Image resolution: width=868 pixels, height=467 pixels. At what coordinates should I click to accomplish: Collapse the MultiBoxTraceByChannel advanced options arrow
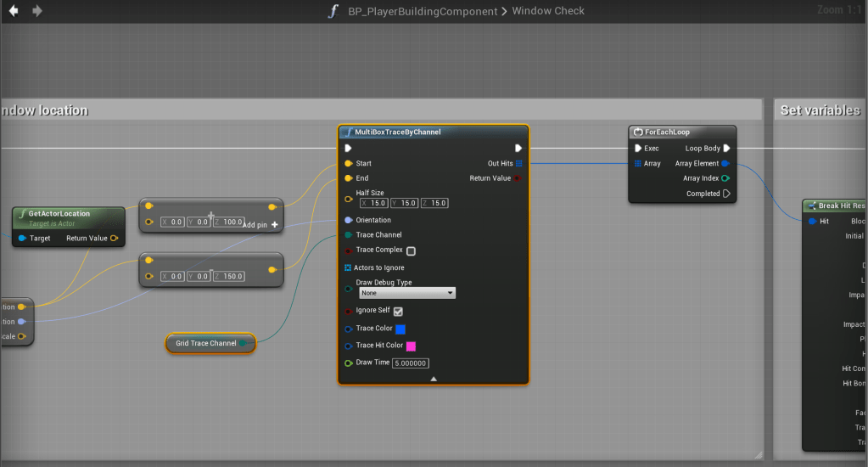point(434,379)
